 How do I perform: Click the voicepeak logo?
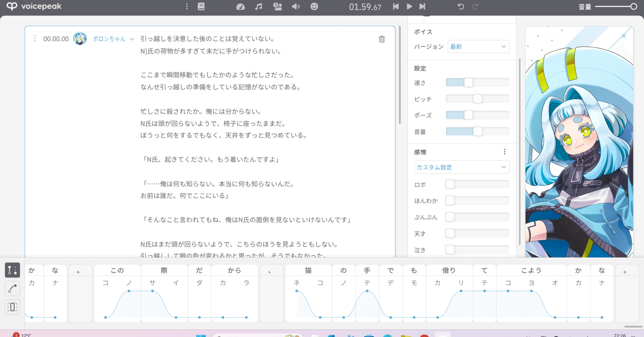pyautogui.click(x=34, y=6)
